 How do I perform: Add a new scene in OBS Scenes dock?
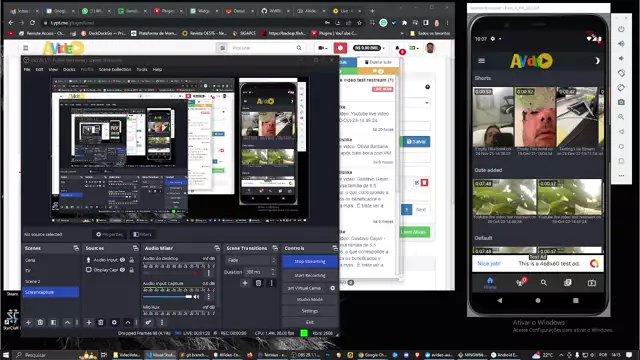pyautogui.click(x=28, y=322)
